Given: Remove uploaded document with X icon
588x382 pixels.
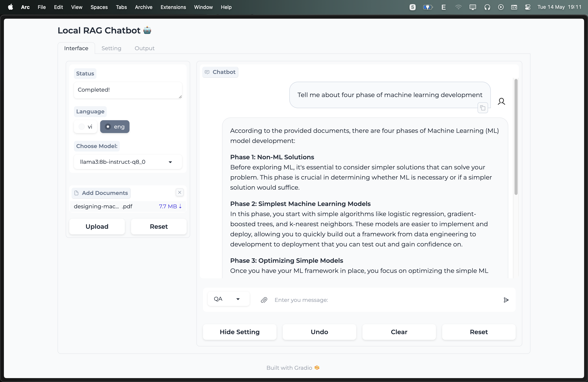Looking at the screenshot, I should [180, 193].
